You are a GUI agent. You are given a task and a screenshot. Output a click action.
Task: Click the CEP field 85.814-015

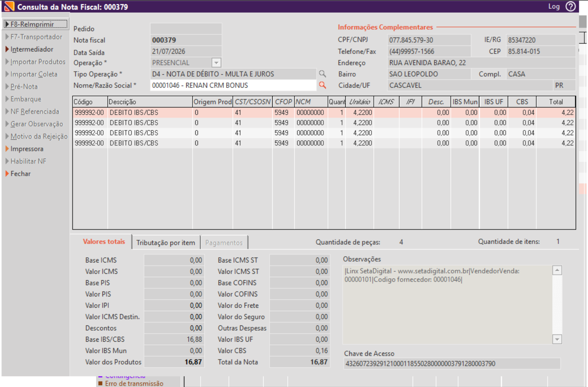click(540, 52)
